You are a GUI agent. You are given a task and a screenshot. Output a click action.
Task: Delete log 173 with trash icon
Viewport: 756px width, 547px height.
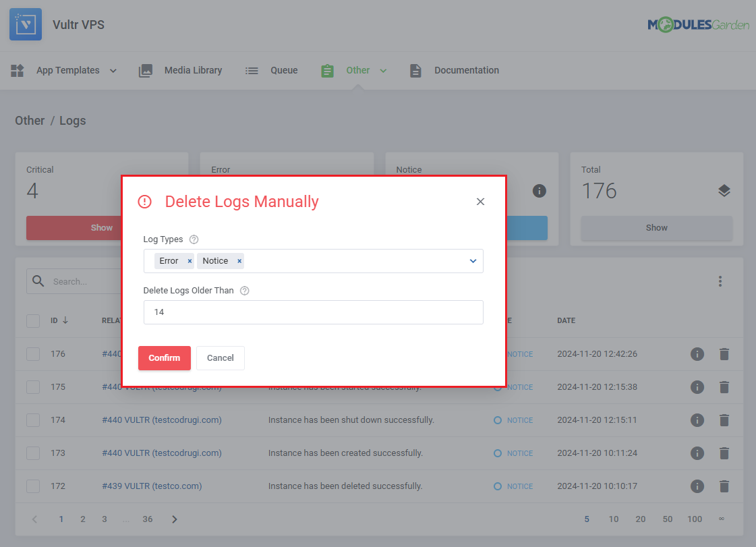(x=724, y=453)
